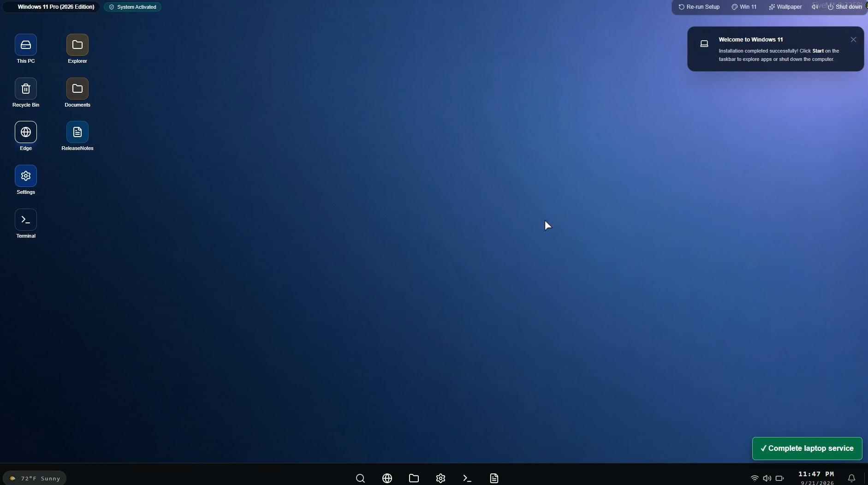Open the 72°F Sunny weather widget
The image size is (868, 485).
pos(35,478)
